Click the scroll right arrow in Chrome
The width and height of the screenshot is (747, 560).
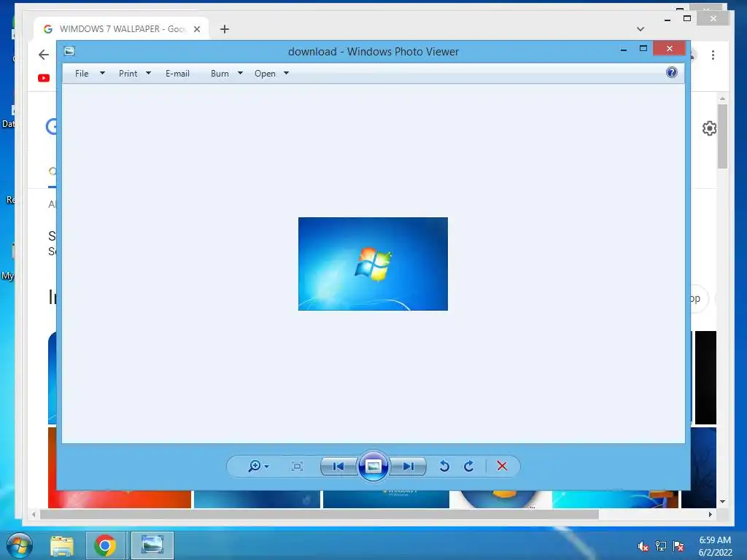[x=711, y=514]
